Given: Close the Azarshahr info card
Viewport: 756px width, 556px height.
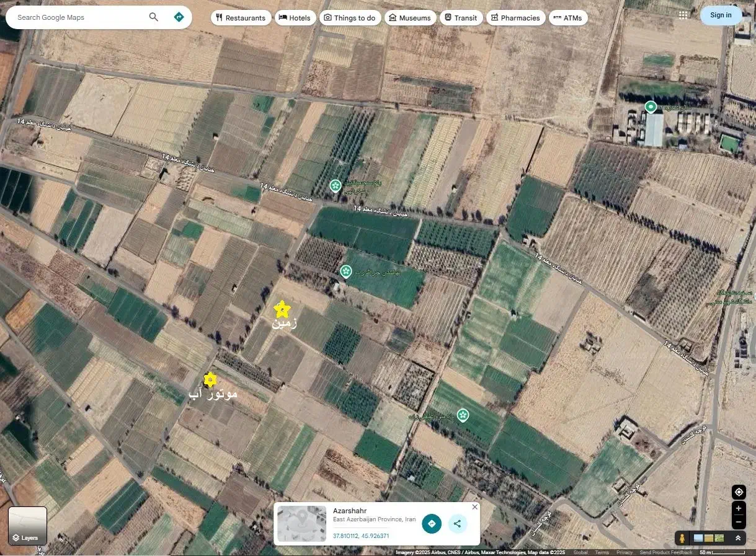Looking at the screenshot, I should click(x=475, y=507).
